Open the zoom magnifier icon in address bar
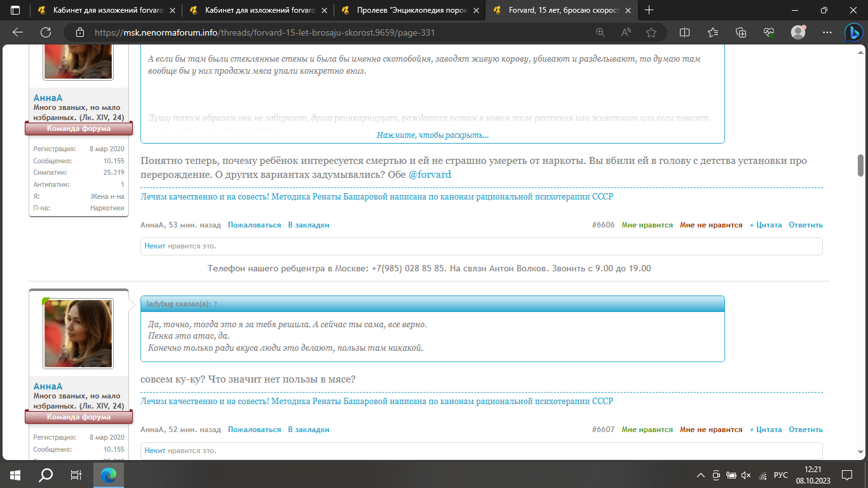This screenshot has height=488, width=868. pyautogui.click(x=600, y=32)
